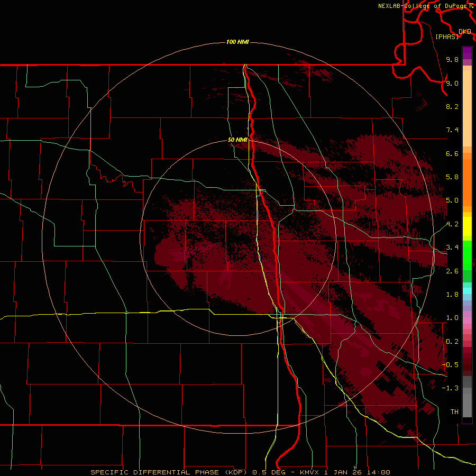This screenshot has width=476, height=476.
Task: Click the cyan band of the color bar
Action: 467,291
